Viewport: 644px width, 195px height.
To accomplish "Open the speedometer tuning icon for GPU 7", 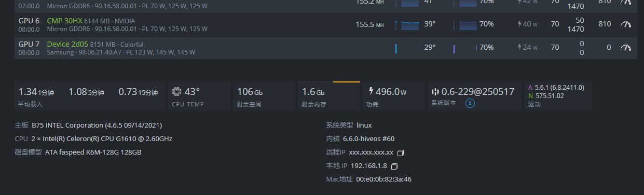I will point(626,48).
